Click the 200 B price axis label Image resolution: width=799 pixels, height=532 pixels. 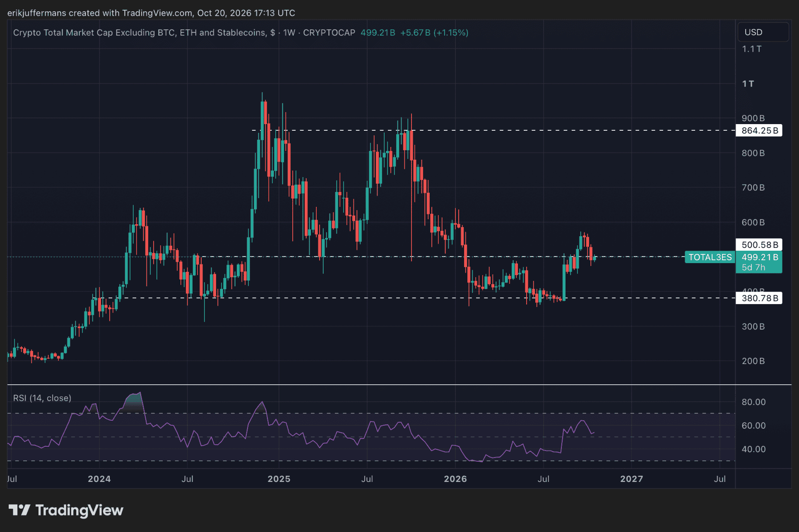click(x=753, y=361)
